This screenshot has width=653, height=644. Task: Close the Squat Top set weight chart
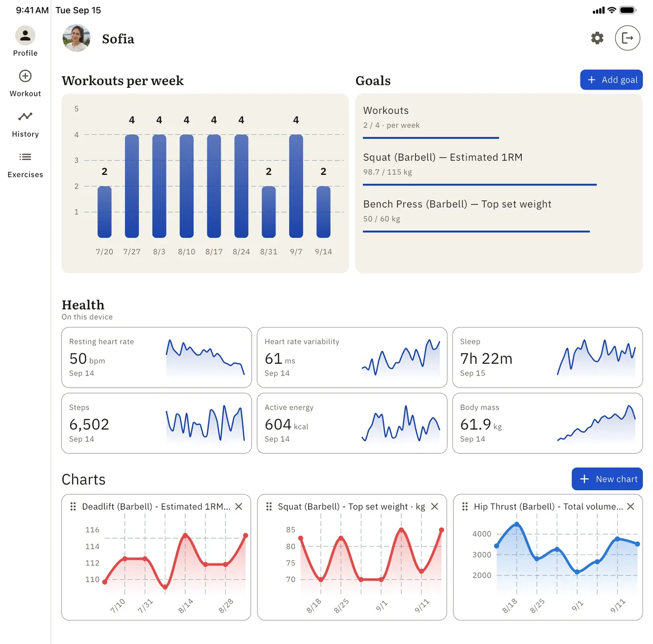point(434,506)
